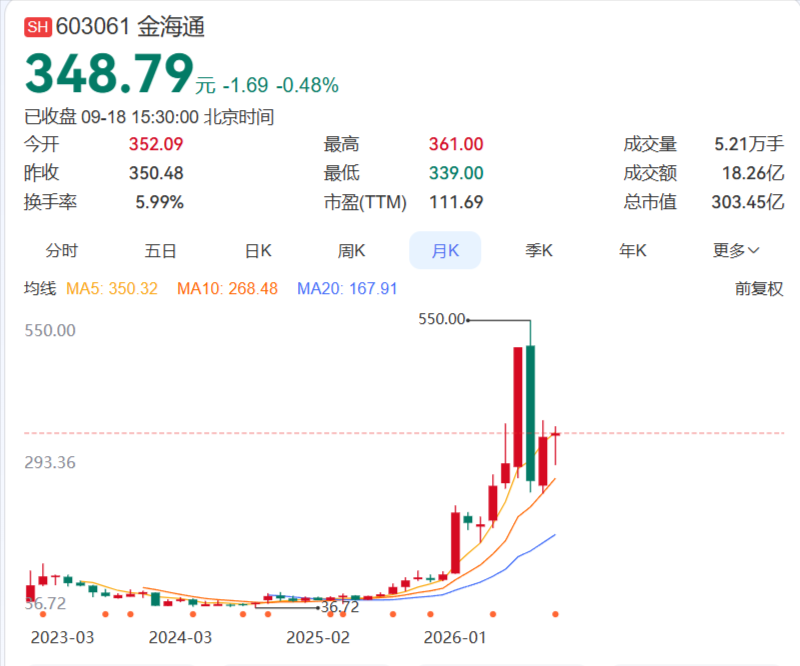Click the MA10: 268.48 indicator label
The height and width of the screenshot is (666, 800).
tap(227, 289)
